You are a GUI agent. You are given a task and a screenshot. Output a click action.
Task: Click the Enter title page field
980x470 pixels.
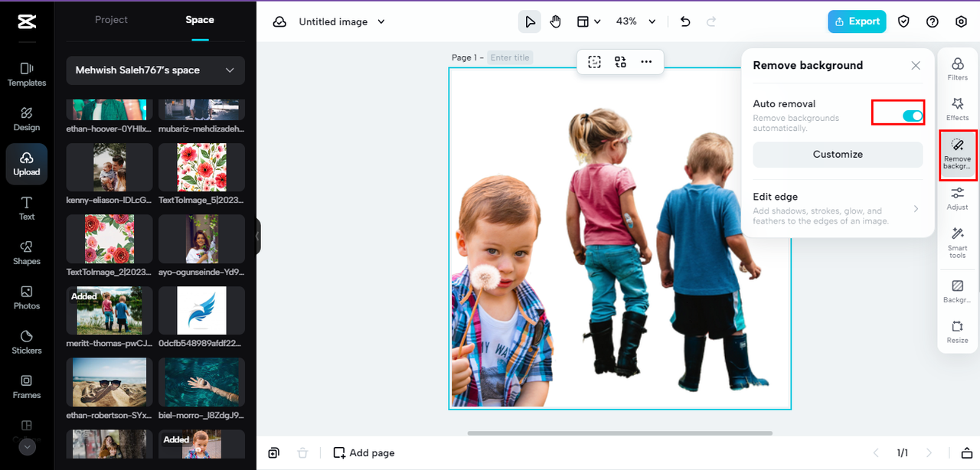pos(511,57)
